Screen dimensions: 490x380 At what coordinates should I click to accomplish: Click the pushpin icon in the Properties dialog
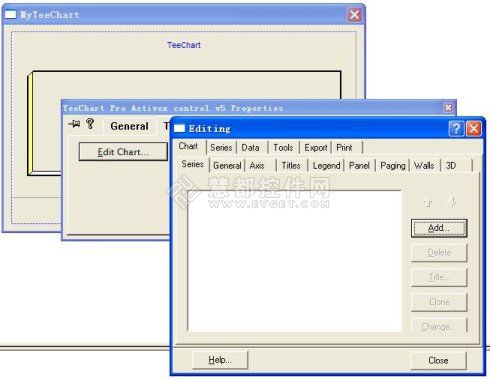[74, 124]
